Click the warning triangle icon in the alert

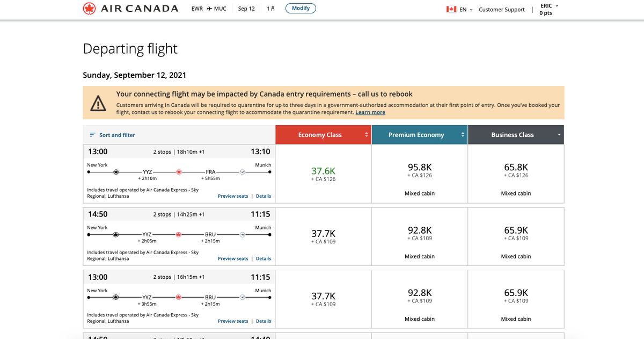point(98,103)
